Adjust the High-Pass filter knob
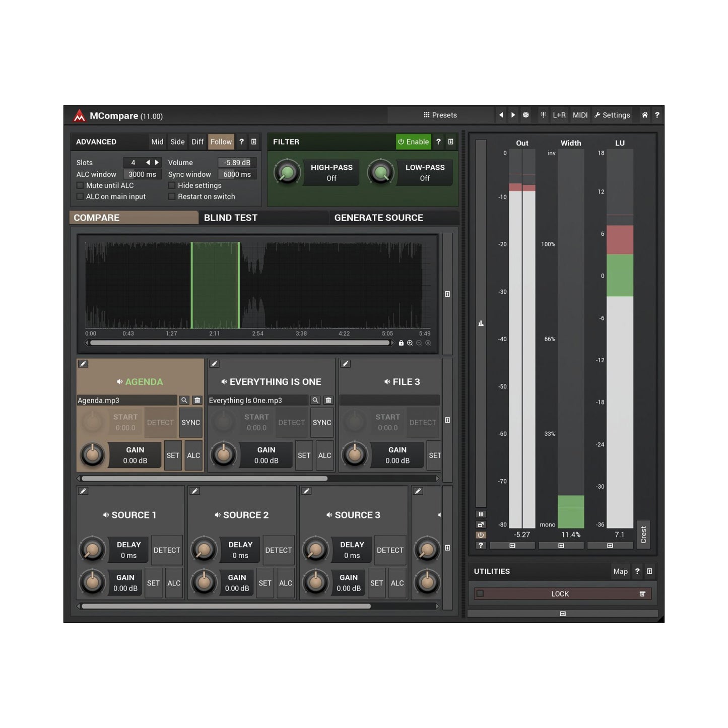 click(x=287, y=173)
